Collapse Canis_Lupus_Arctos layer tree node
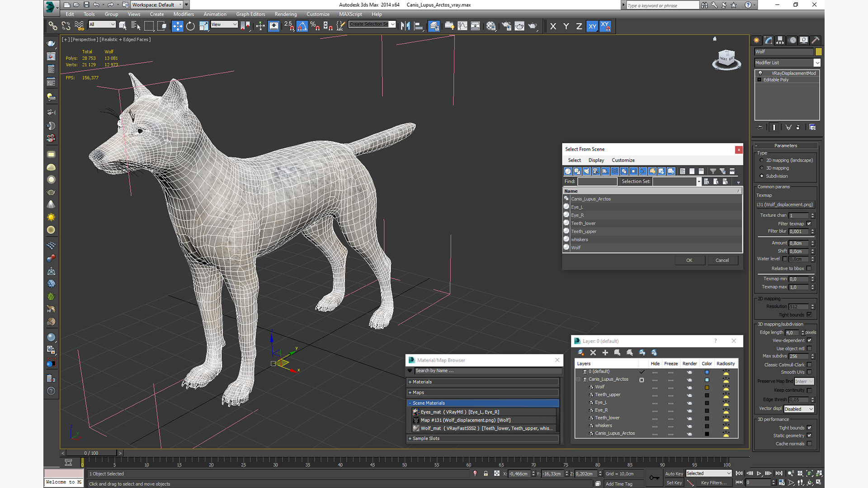868x488 pixels. click(x=579, y=380)
